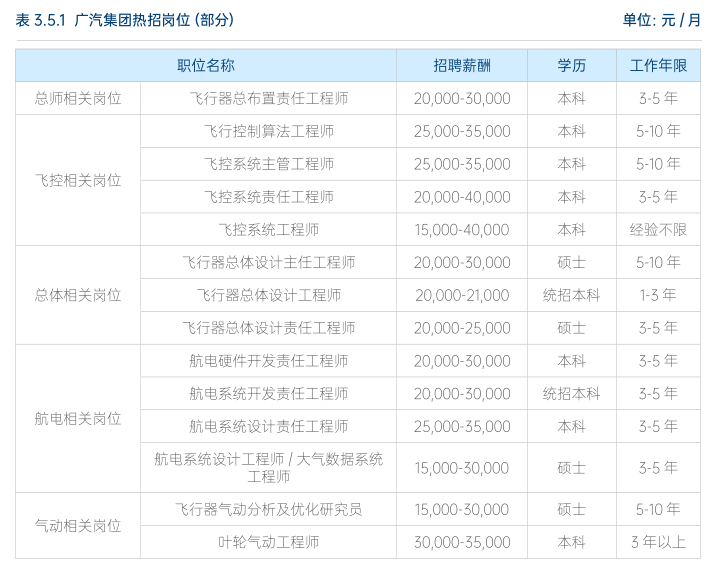This screenshot has height=574, width=712.
Task: Click the 航电相关岗位 category cell
Action: (78, 418)
